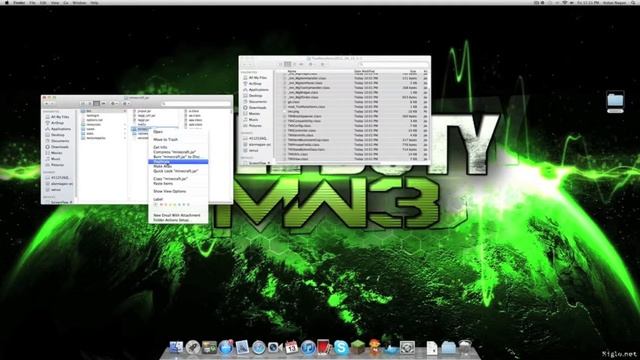Image resolution: width=640 pixels, height=360 pixels.
Task: Go back in minecraft.jar Finder window
Action: pos(47,104)
